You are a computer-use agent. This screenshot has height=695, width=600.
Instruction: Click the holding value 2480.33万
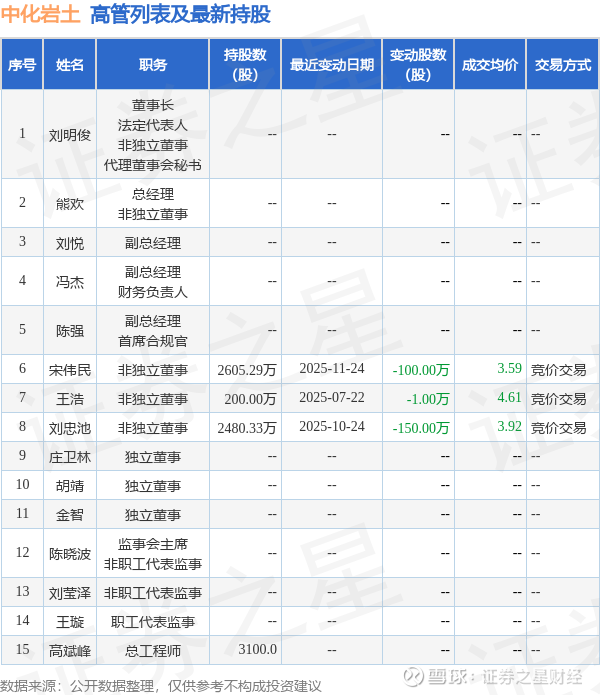tap(247, 428)
